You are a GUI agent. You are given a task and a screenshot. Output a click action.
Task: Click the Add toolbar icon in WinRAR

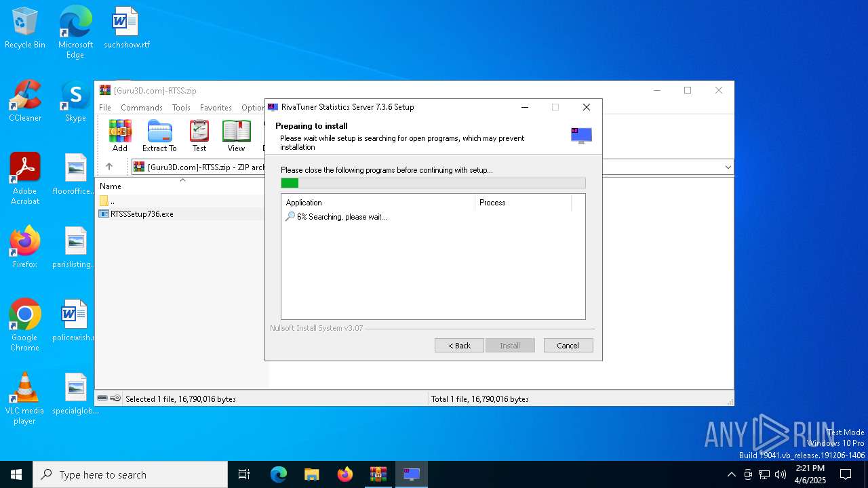pos(120,136)
